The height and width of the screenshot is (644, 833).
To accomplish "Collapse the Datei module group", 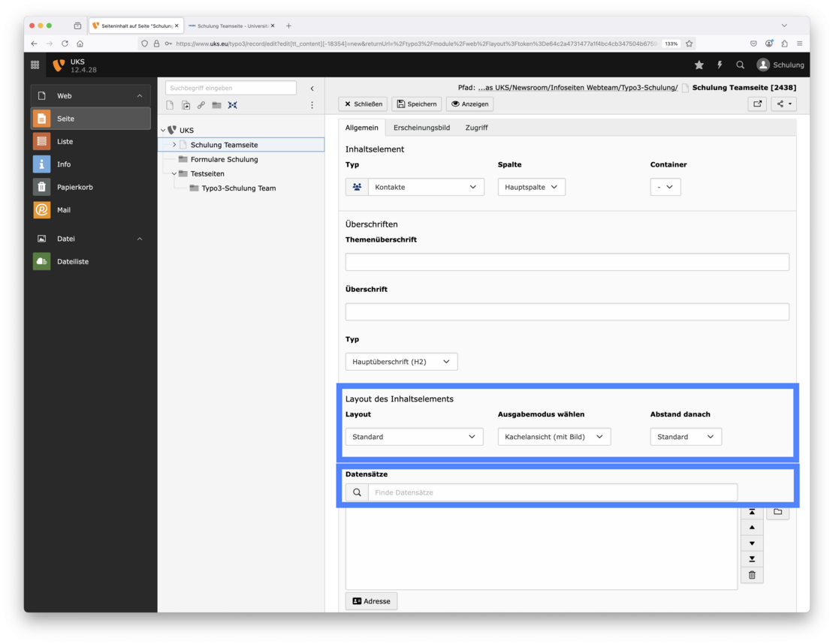I will coord(140,239).
